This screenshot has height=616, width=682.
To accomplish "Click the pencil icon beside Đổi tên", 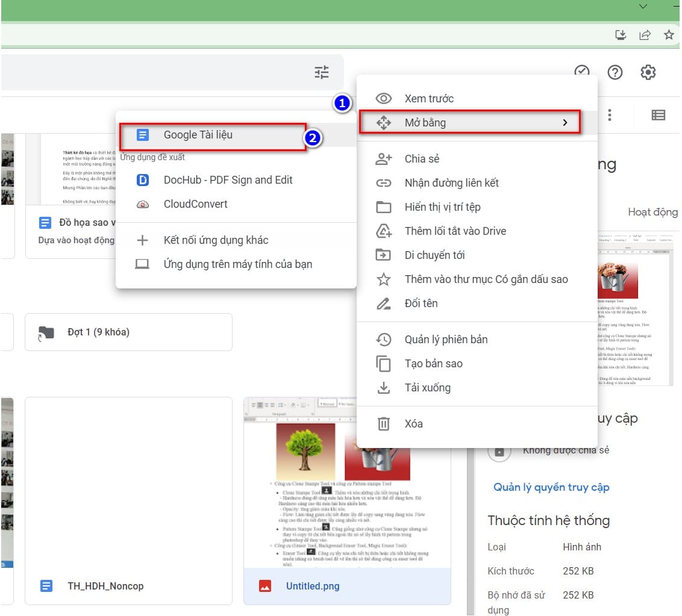I will (x=383, y=303).
